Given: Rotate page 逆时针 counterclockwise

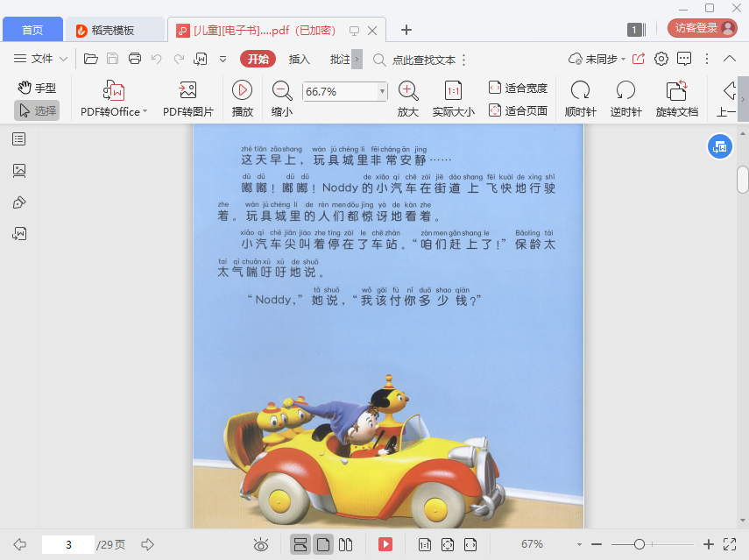Looking at the screenshot, I should click(x=625, y=99).
